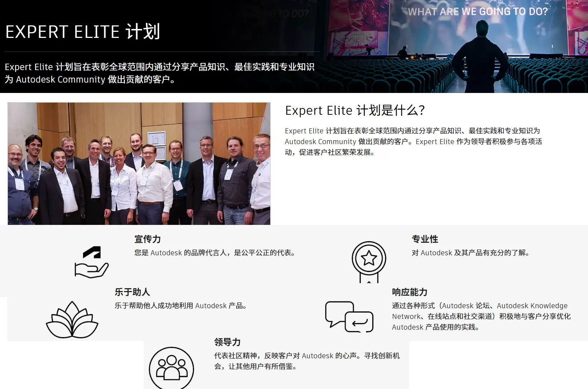Click the 乐于助人 lotus flower icon
Image resolution: width=588 pixels, height=389 pixels.
[x=72, y=319]
